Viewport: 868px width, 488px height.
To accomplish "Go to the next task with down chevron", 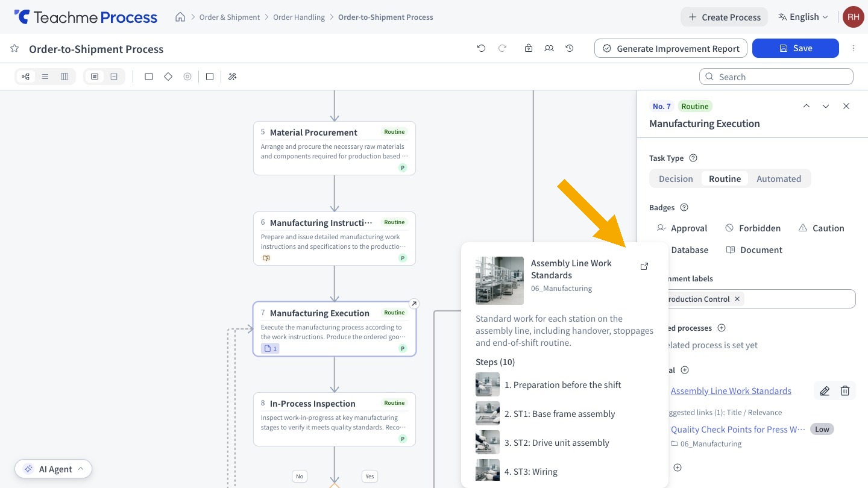I will pyautogui.click(x=826, y=106).
